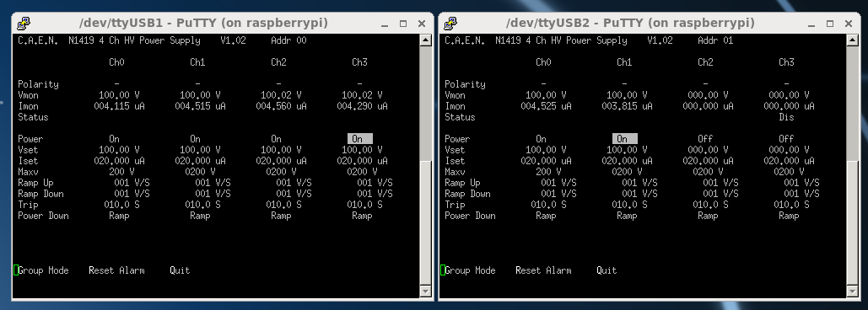
Task: Click Ch2 Vset 000.00 V in ttyUSB2
Action: coord(708,150)
